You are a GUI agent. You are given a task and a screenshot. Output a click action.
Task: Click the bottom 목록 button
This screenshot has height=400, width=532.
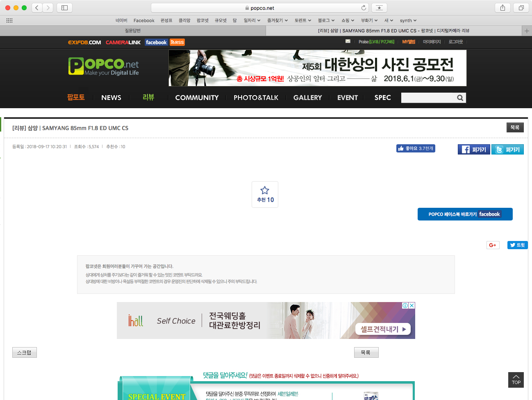(x=366, y=352)
